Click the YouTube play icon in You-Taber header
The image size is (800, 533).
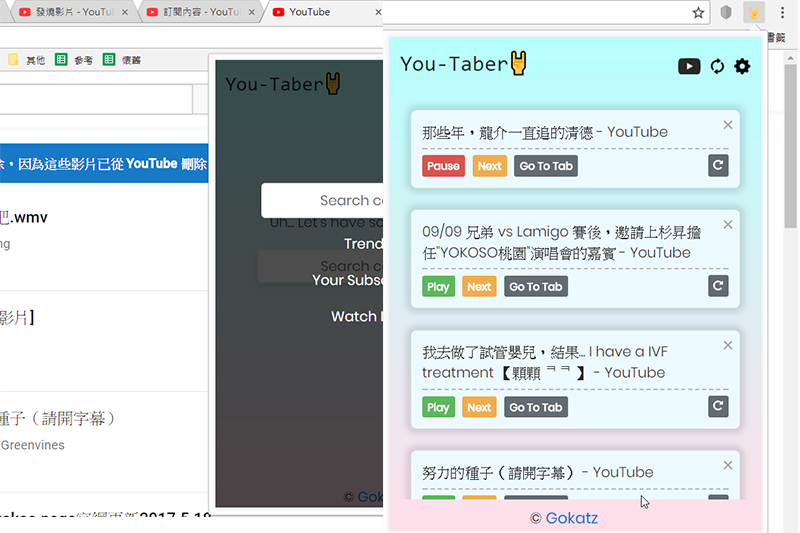(689, 66)
